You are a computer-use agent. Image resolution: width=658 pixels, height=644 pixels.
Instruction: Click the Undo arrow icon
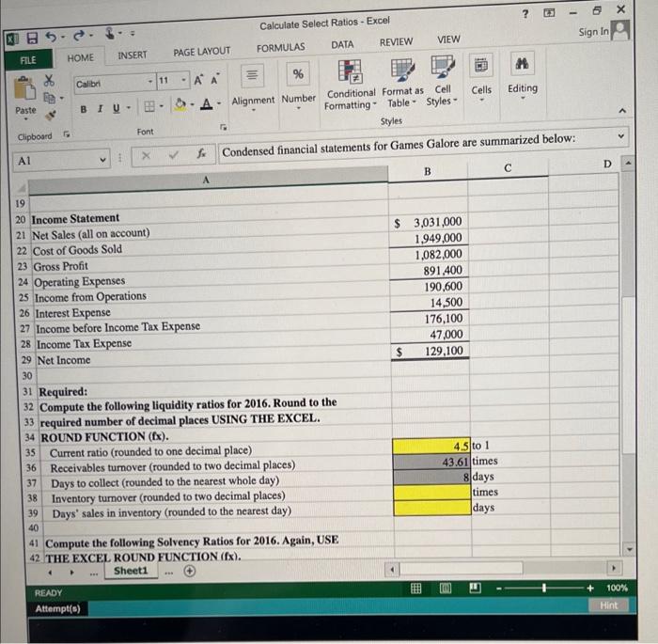tap(51, 38)
